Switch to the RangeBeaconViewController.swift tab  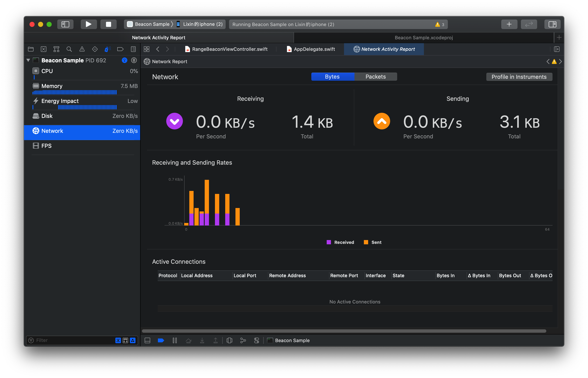(x=226, y=49)
